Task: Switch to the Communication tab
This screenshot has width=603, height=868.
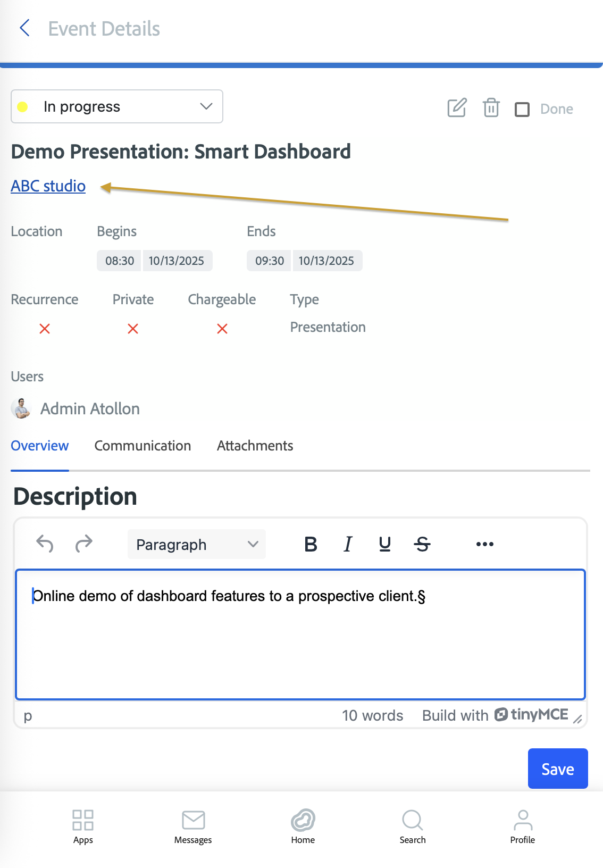Action: click(143, 446)
